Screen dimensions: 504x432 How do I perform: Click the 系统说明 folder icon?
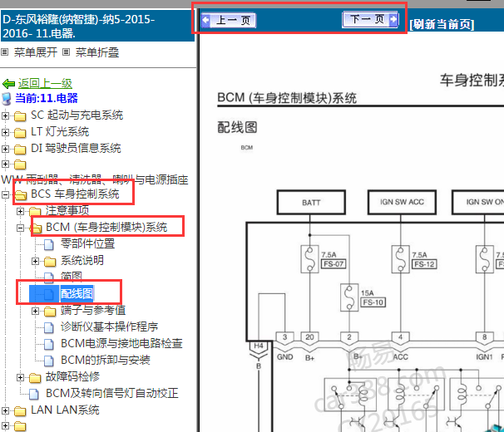[50, 262]
